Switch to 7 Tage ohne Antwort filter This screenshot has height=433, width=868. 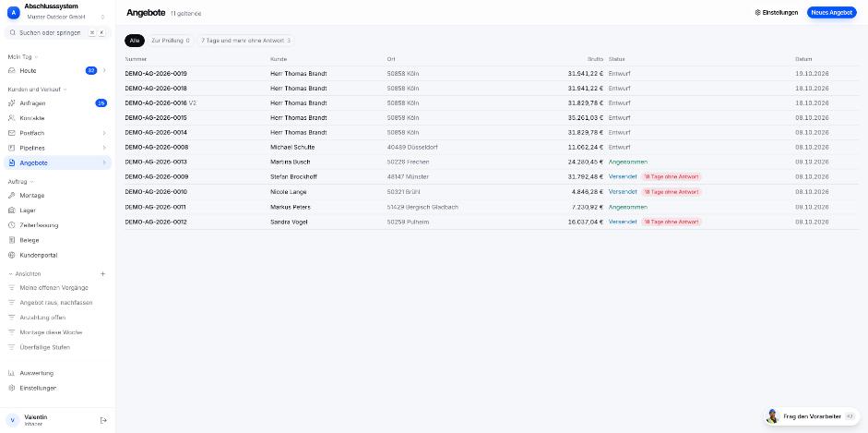click(x=245, y=41)
